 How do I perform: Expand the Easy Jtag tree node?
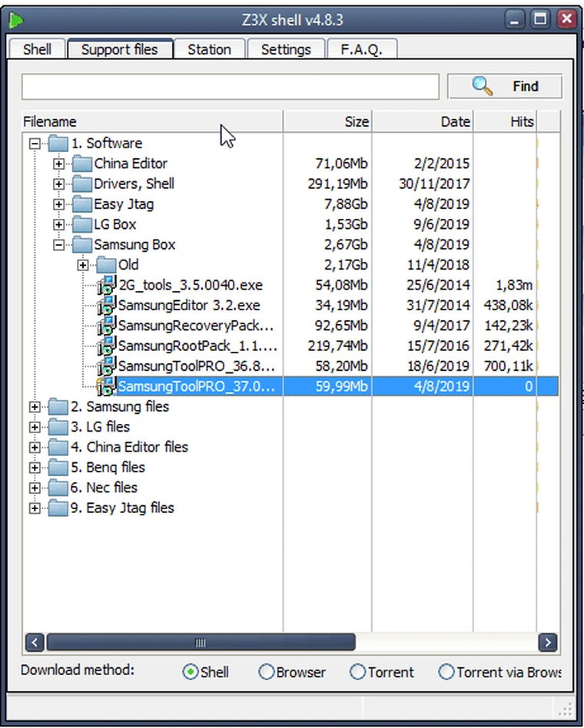(x=58, y=204)
